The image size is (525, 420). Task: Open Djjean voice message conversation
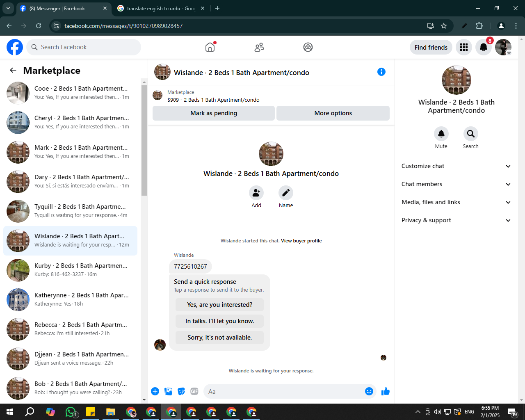(x=70, y=359)
